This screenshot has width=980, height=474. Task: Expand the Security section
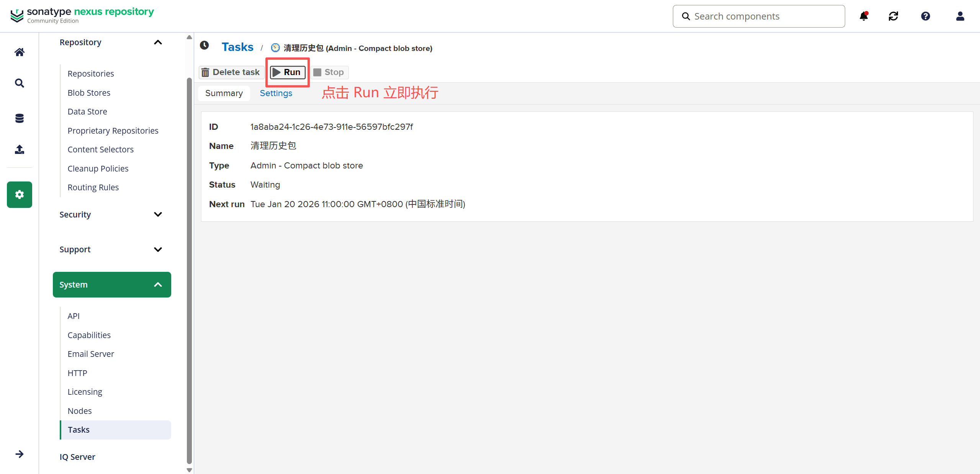coord(158,214)
